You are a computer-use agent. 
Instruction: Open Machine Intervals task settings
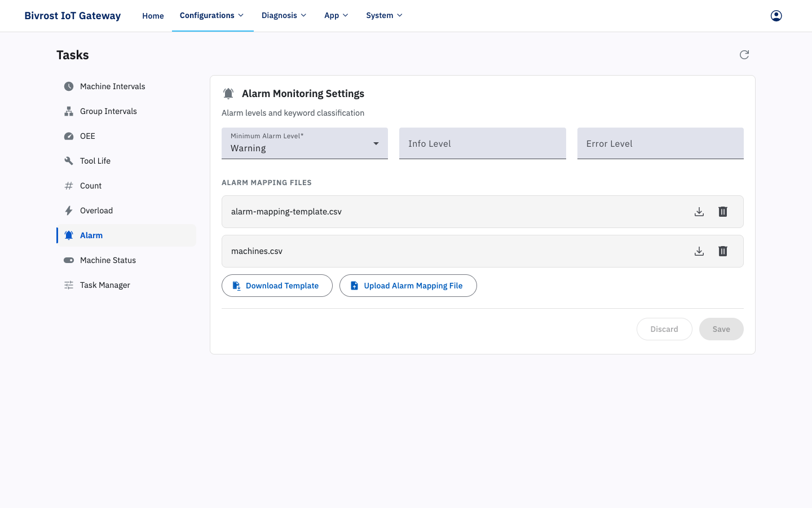tap(126, 86)
